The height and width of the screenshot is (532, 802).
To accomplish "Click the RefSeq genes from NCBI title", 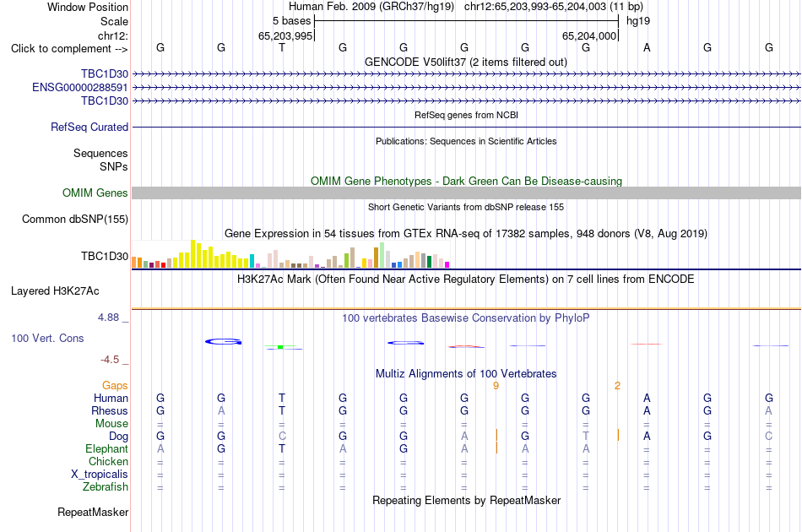I will click(x=467, y=115).
